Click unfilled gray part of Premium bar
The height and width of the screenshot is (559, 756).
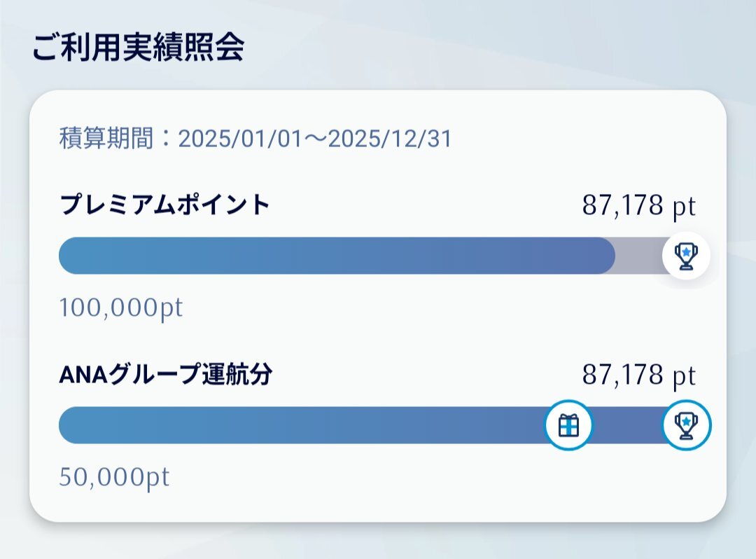point(639,255)
